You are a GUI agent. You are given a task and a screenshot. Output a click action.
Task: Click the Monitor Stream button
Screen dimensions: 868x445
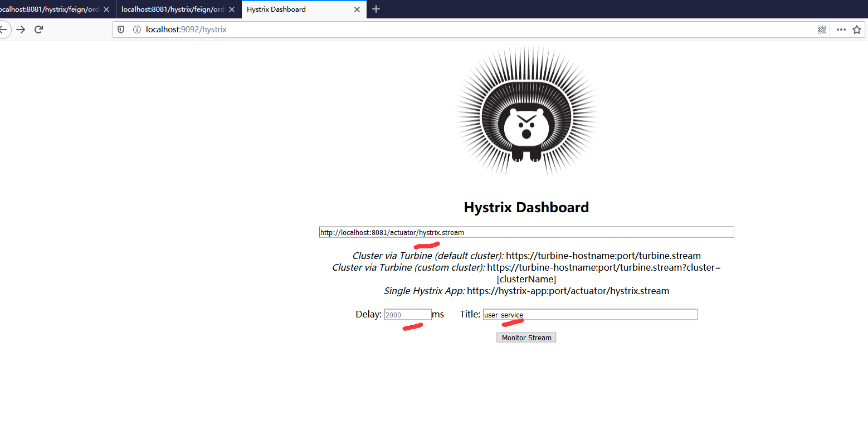526,338
